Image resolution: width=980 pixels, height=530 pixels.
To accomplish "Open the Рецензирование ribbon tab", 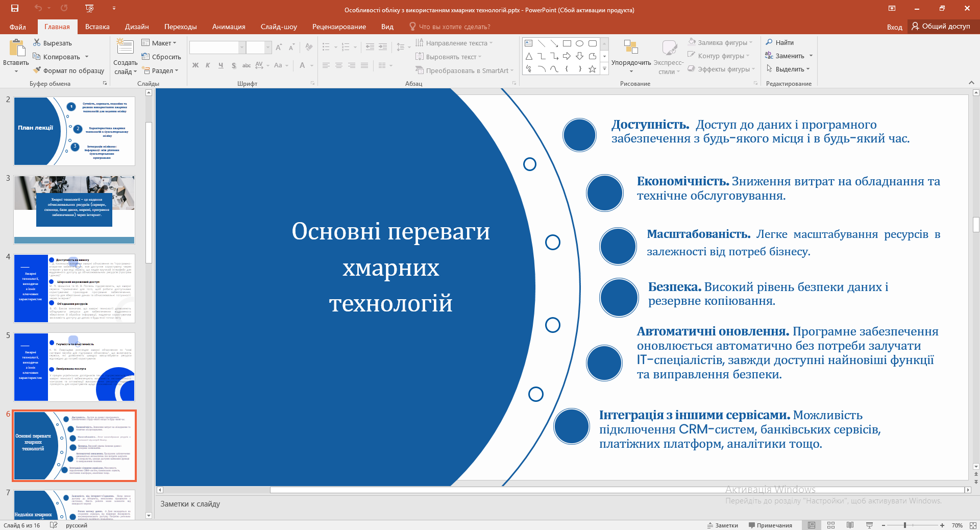I will click(x=339, y=27).
